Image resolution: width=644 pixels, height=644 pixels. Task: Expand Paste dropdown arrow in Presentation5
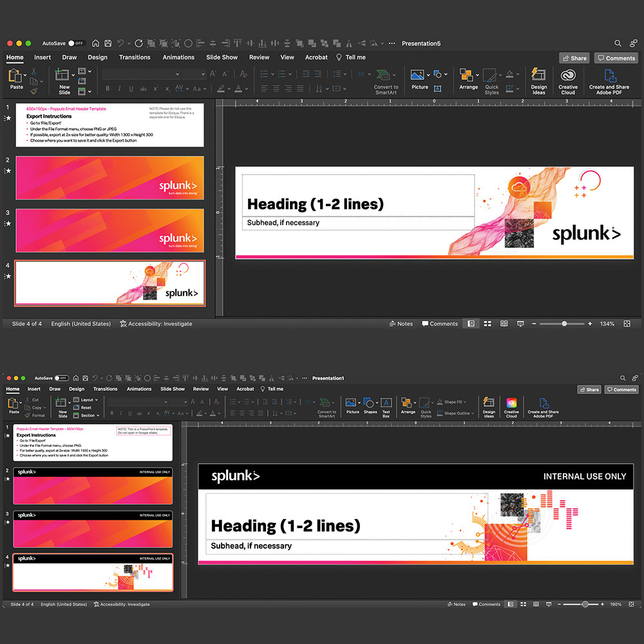point(25,75)
